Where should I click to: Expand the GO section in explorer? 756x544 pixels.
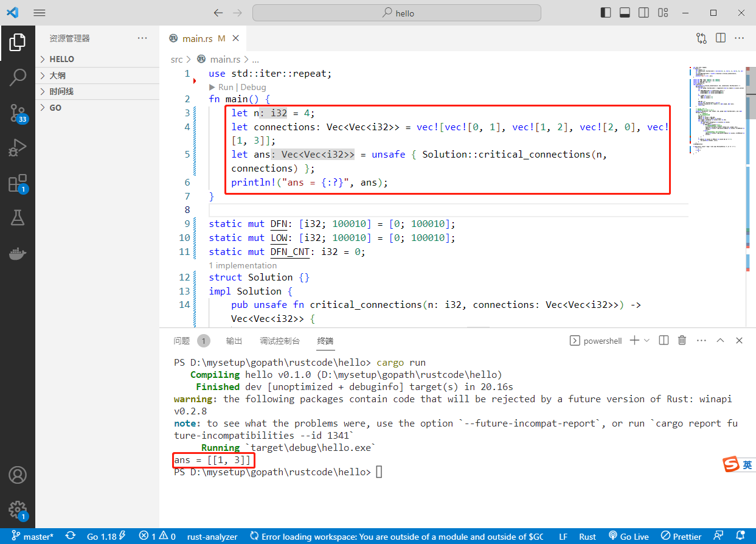pyautogui.click(x=97, y=108)
